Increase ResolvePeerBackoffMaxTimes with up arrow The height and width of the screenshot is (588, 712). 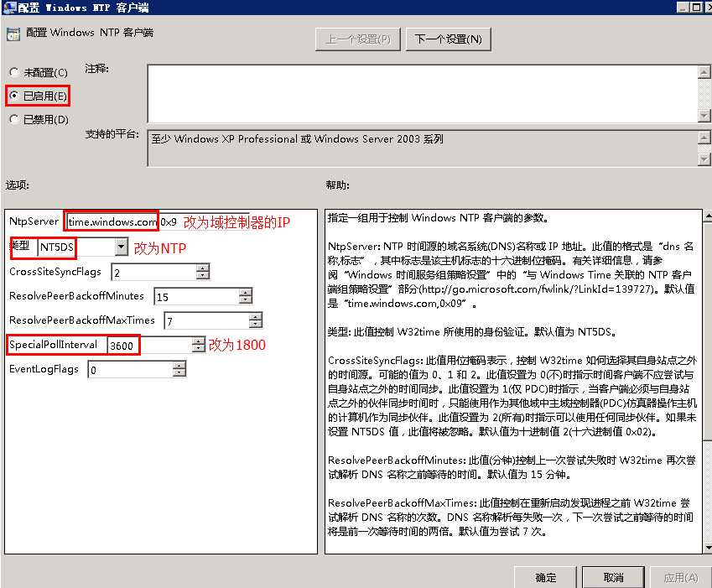(256, 317)
